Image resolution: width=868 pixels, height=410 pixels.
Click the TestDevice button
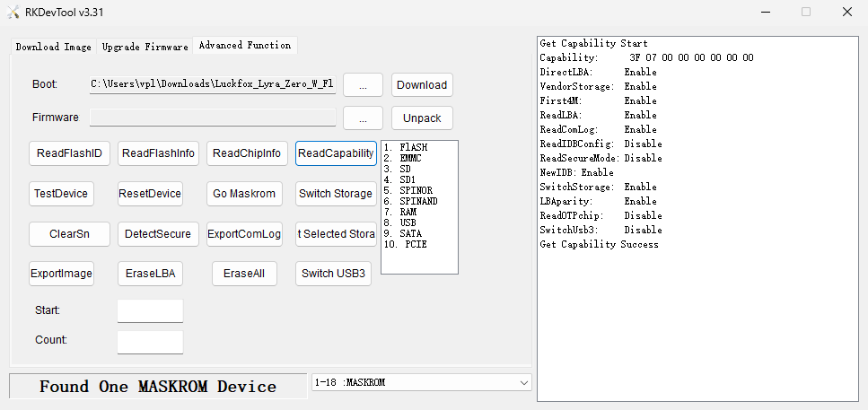click(61, 194)
